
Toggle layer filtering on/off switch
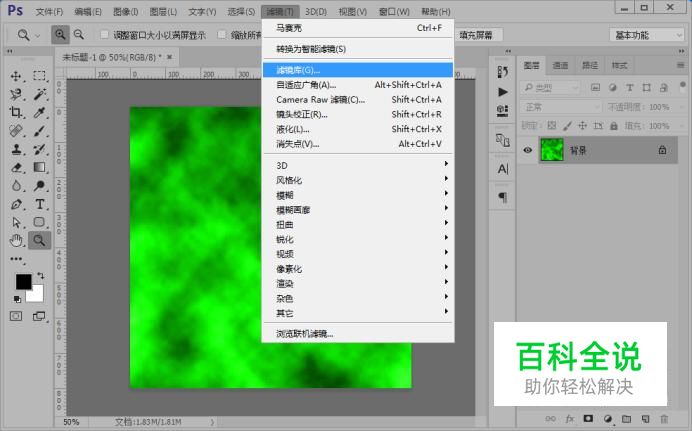pos(683,84)
